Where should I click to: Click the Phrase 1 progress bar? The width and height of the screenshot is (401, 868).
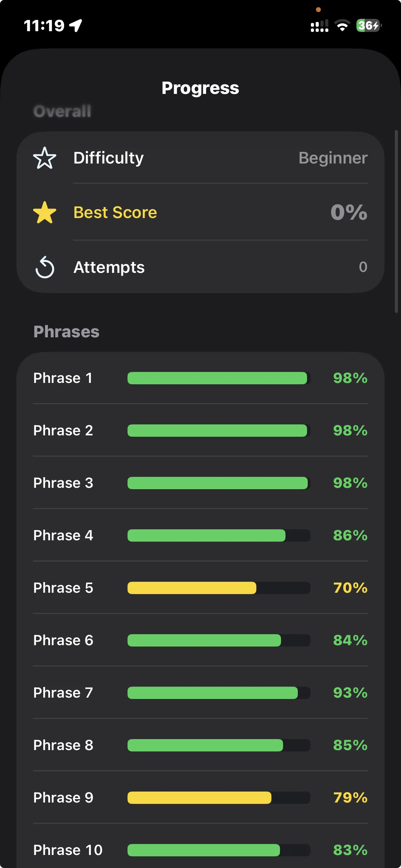(x=219, y=378)
